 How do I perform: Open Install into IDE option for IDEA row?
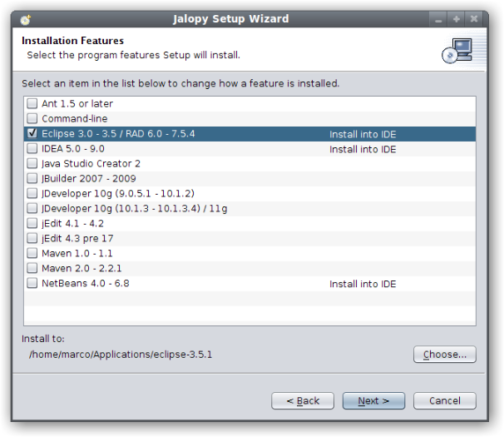363,149
